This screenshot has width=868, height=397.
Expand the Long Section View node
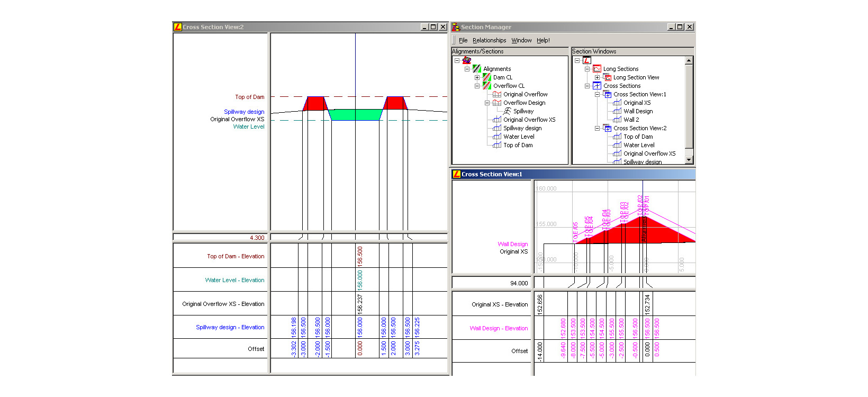tap(597, 77)
